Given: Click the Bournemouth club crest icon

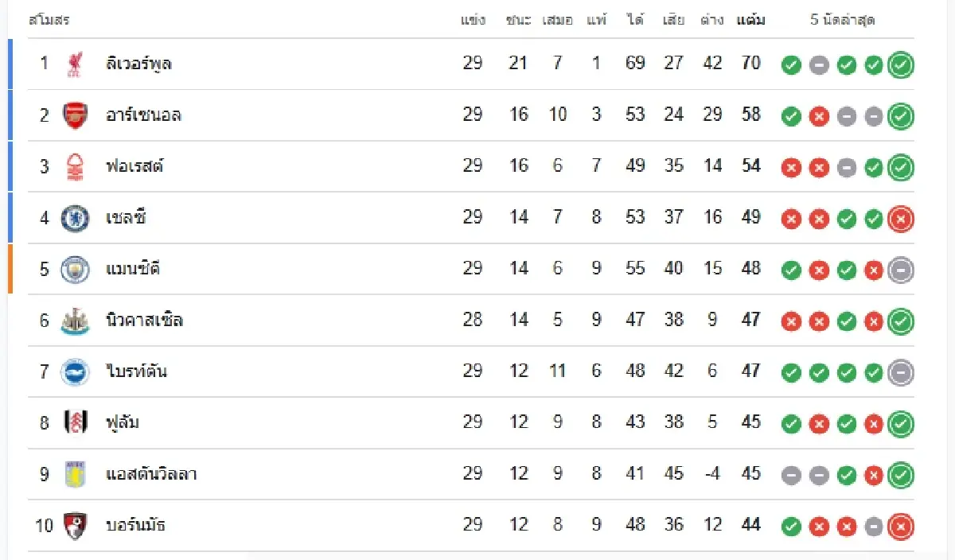Looking at the screenshot, I should coord(75,525).
